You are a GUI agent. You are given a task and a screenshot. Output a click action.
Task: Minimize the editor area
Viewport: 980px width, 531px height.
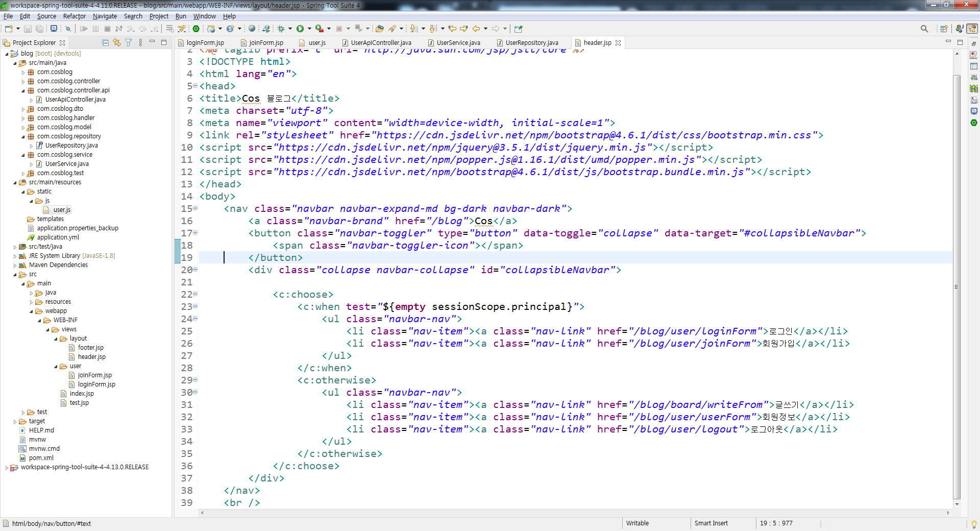click(948, 41)
